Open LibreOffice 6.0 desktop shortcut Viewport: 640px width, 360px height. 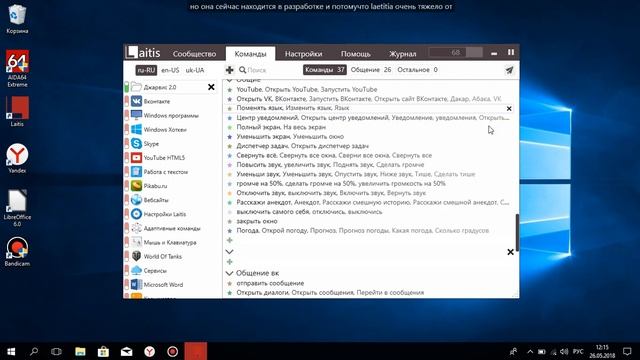[17, 208]
